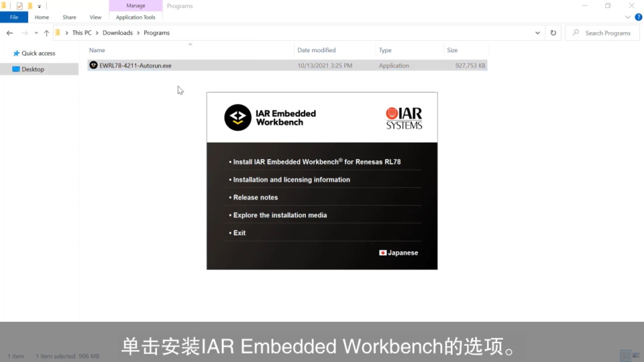Open Explorer help question mark icon
Image resolution: width=644 pixels, height=362 pixels.
coord(638,17)
